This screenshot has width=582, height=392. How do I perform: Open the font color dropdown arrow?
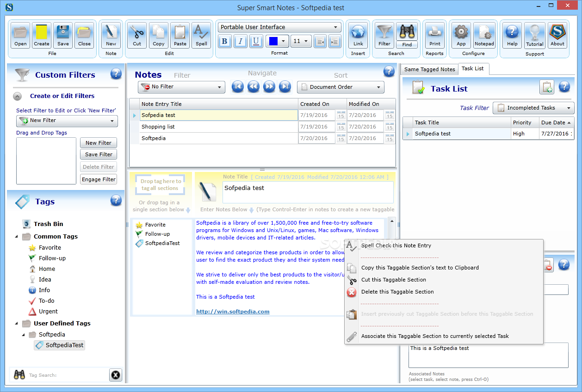(284, 41)
